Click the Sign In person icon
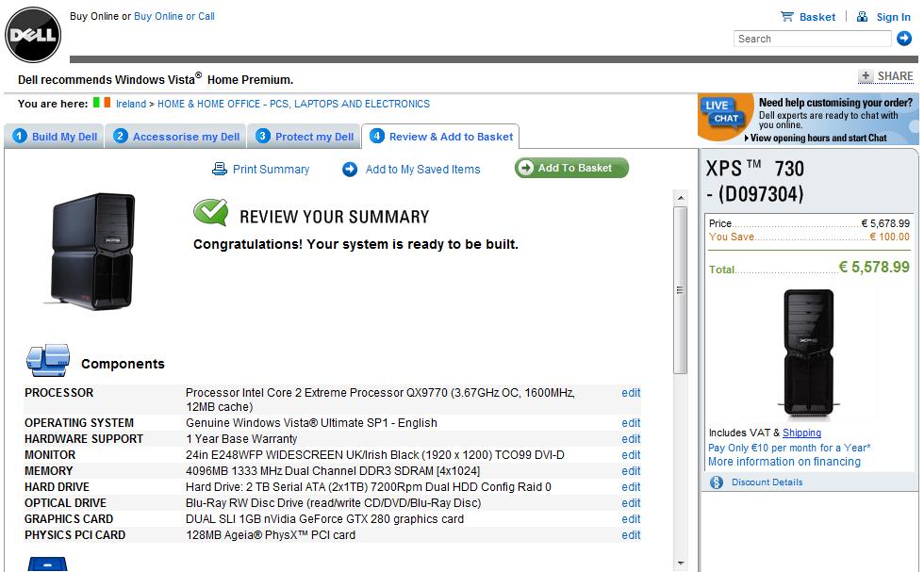Image resolution: width=924 pixels, height=572 pixels. [x=862, y=17]
